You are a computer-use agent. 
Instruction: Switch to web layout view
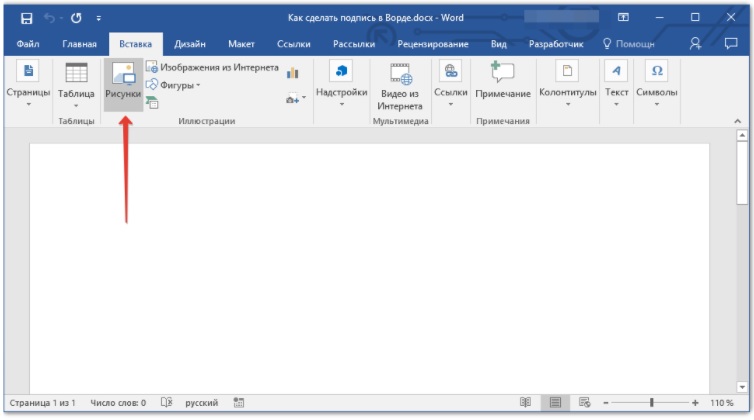coord(584,402)
